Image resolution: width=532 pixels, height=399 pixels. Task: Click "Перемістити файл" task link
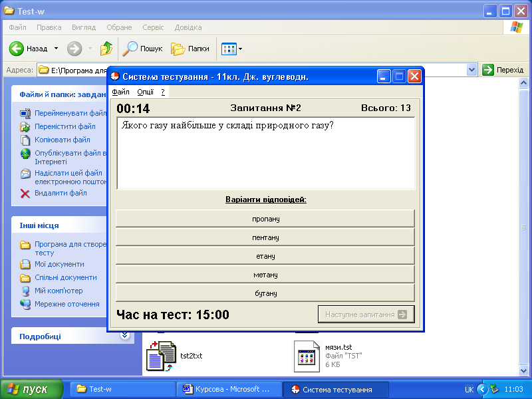(65, 126)
